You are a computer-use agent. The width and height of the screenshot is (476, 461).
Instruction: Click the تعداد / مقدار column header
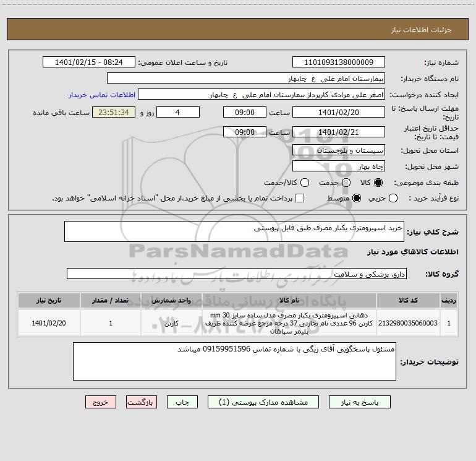(x=111, y=300)
